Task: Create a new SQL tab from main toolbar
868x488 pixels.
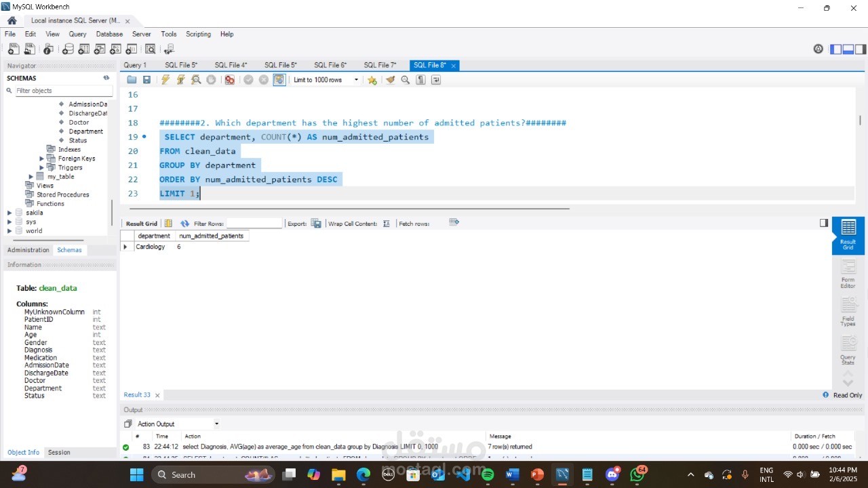Action: [x=14, y=49]
